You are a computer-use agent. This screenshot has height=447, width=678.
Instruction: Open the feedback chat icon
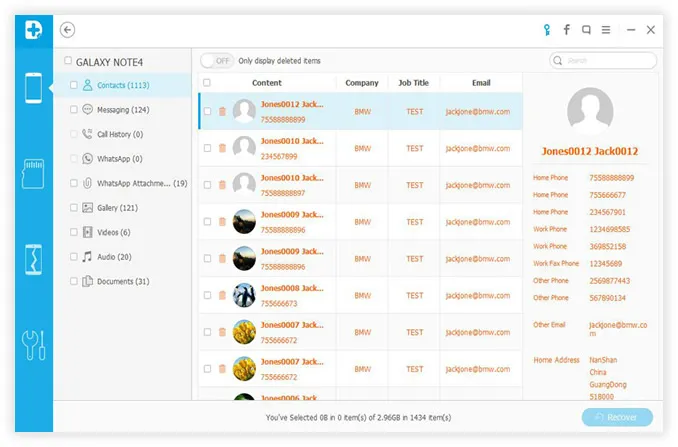click(587, 30)
